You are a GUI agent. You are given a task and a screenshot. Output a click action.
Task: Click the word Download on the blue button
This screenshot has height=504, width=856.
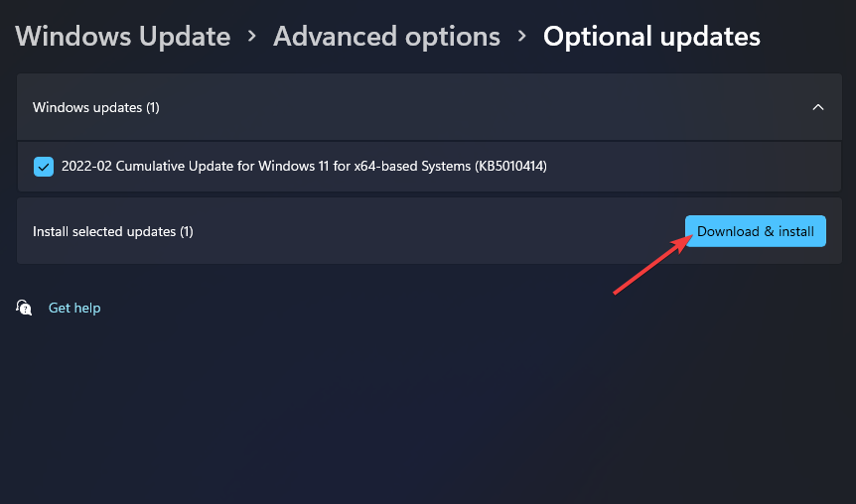[x=728, y=231]
